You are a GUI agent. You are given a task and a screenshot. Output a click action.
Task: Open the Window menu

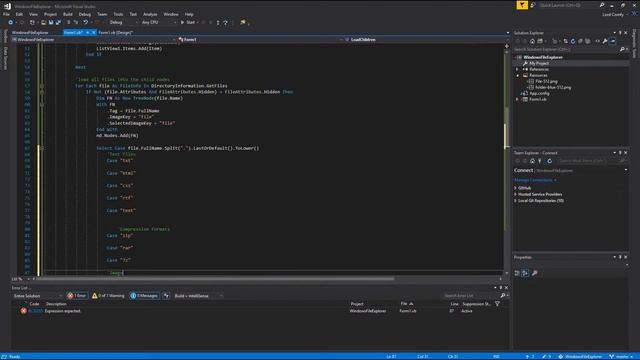click(171, 14)
